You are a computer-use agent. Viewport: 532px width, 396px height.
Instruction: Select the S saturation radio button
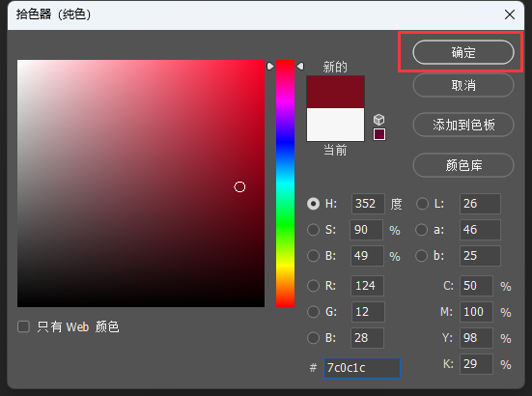click(x=313, y=230)
